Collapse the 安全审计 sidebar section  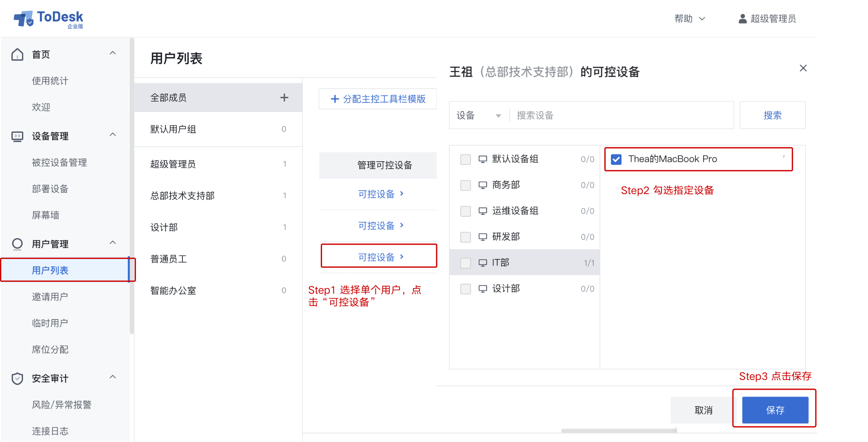(113, 377)
